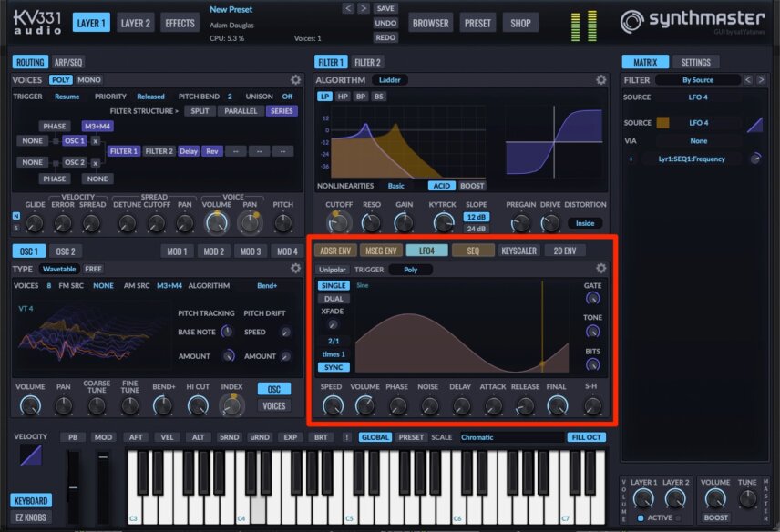
Task: Open the filter Algorithm gear settings
Action: tap(600, 80)
